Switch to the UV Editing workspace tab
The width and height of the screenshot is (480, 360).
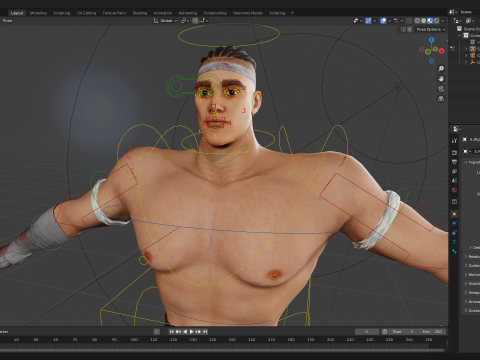86,13
